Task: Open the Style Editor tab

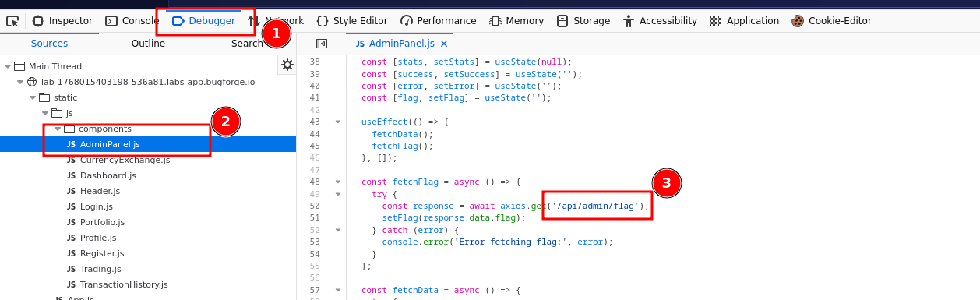Action: tap(351, 21)
